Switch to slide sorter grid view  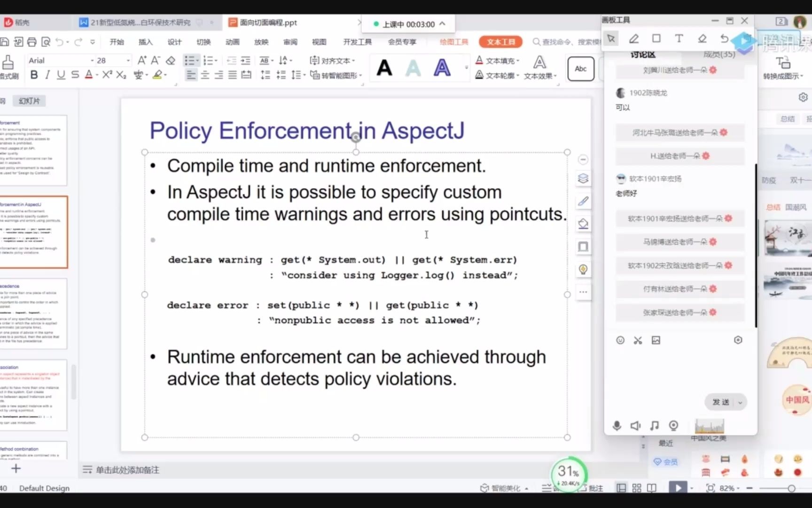(x=637, y=488)
